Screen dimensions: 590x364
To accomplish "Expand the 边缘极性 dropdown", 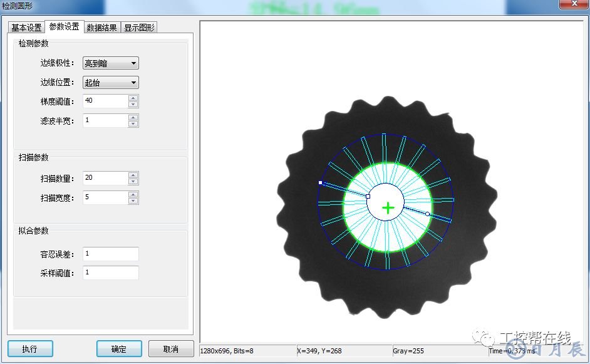I will tap(111, 63).
